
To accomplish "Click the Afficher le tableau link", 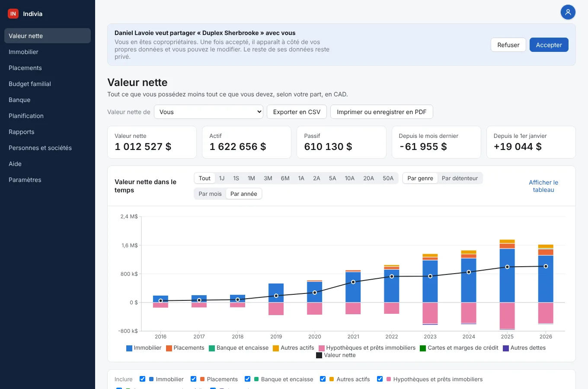I will [x=543, y=186].
